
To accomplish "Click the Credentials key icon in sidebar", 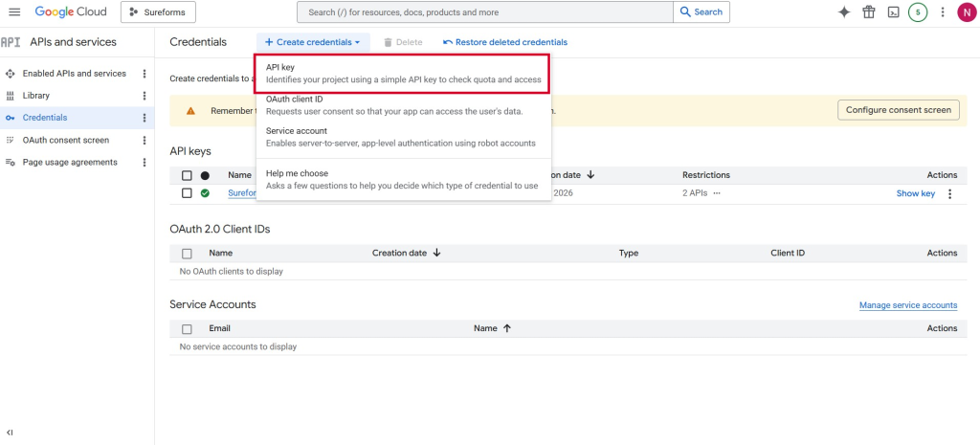I will [x=10, y=118].
